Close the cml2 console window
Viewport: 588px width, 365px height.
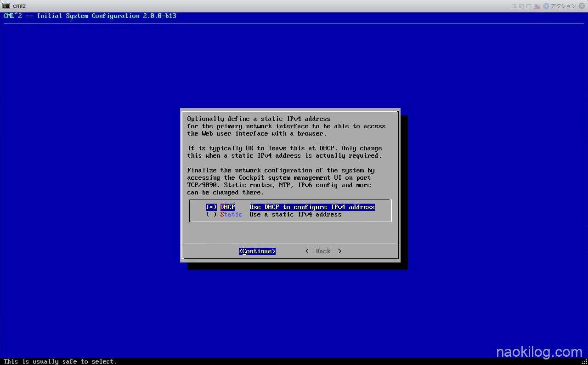pyautogui.click(x=582, y=6)
